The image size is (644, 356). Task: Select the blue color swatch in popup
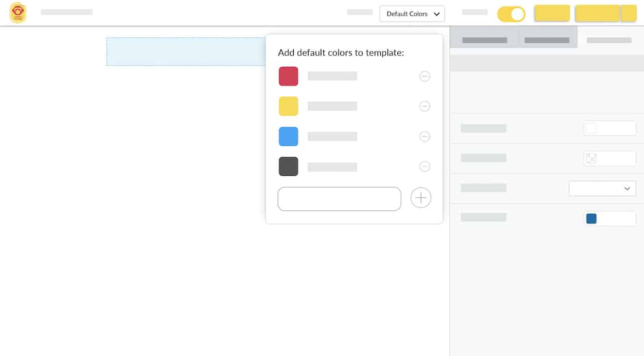tap(288, 136)
